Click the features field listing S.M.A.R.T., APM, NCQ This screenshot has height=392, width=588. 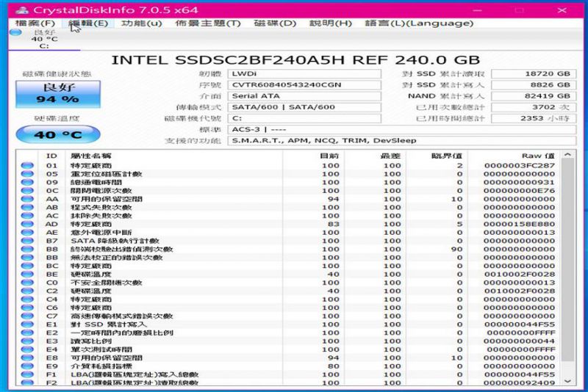point(401,141)
